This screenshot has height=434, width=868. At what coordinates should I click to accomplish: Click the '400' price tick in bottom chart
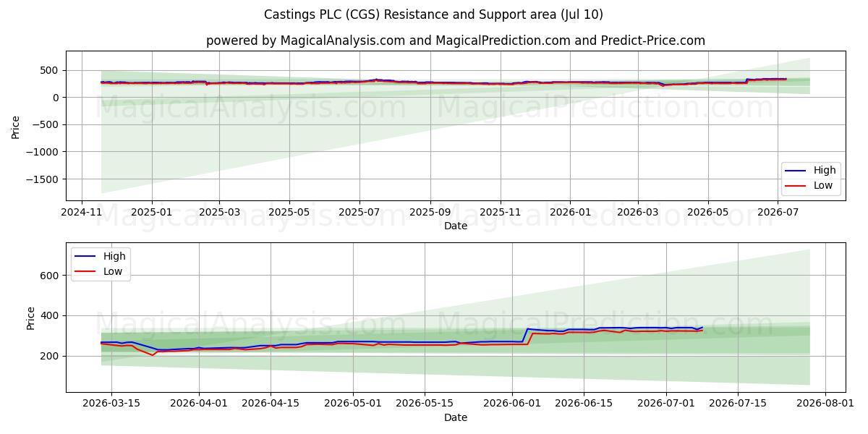click(x=51, y=315)
